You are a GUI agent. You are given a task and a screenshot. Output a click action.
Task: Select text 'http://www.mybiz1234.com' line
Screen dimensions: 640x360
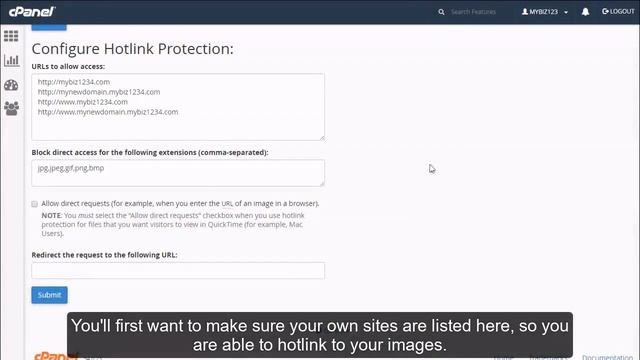tap(82, 102)
